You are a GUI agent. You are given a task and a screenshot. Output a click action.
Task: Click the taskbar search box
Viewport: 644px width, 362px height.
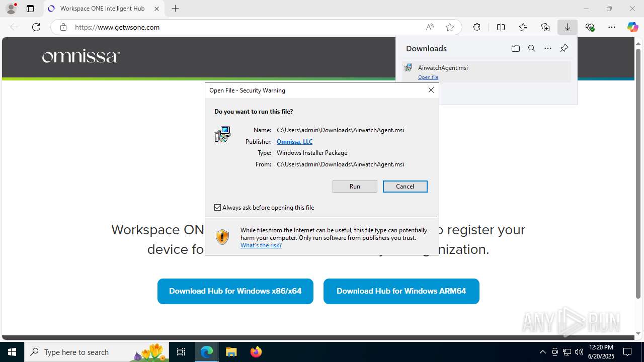[x=98, y=352]
